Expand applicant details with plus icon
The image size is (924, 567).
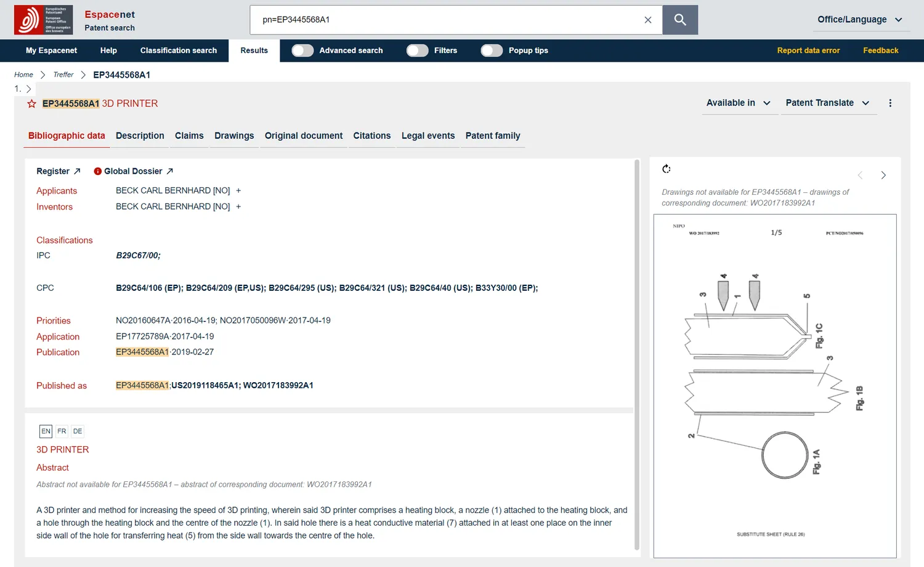point(238,191)
